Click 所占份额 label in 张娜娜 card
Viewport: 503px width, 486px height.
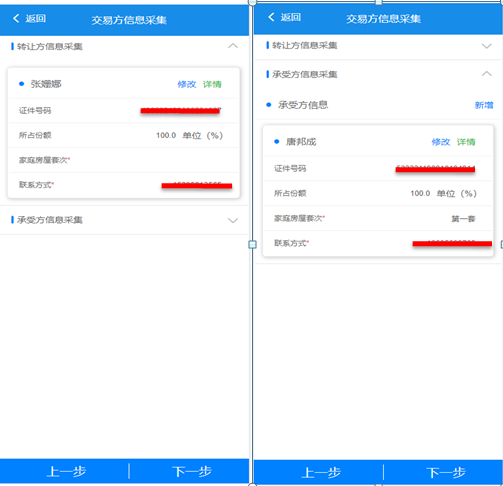(x=35, y=135)
